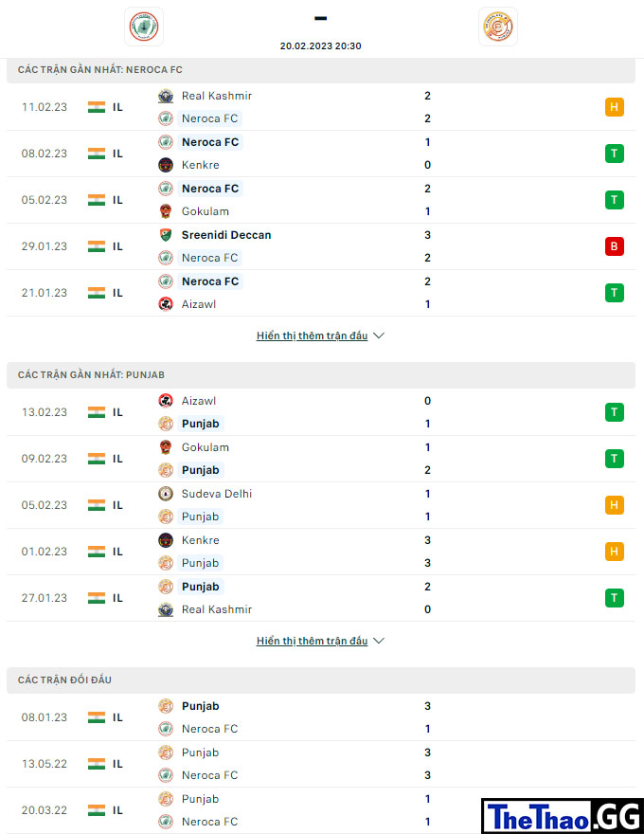
Task: Click the Neroca FC crest in header
Action: [144, 27]
